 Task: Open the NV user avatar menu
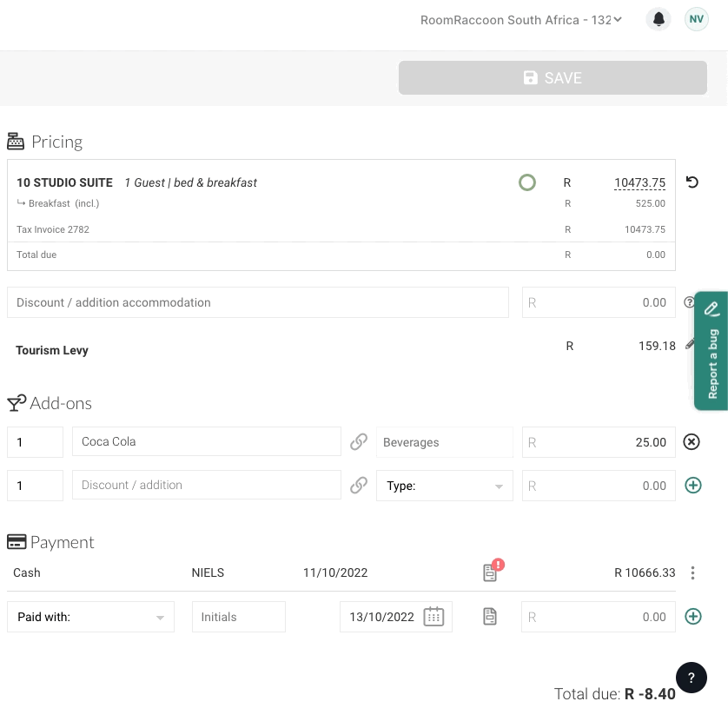pyautogui.click(x=696, y=19)
